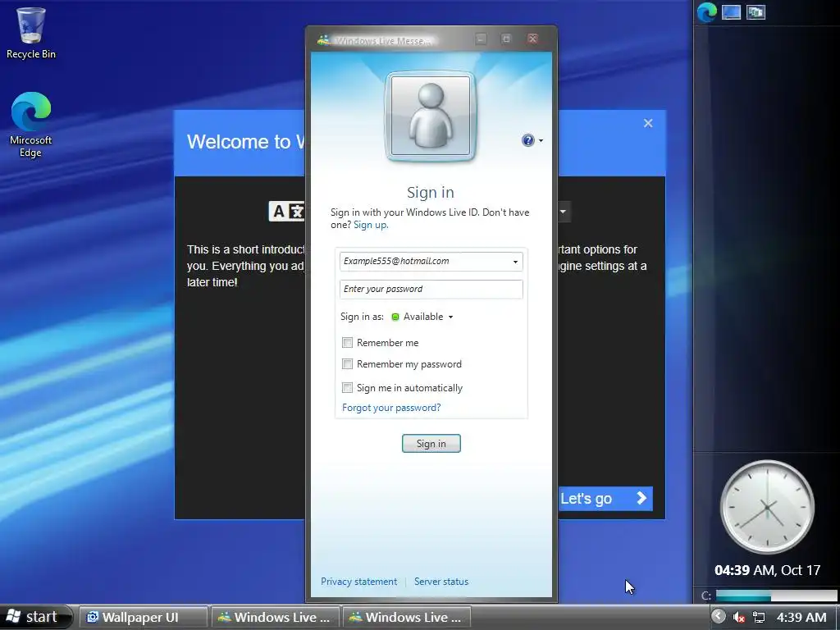The image size is (840, 630).
Task: Click the language translate icon in the Welcome dialog
Action: click(286, 212)
